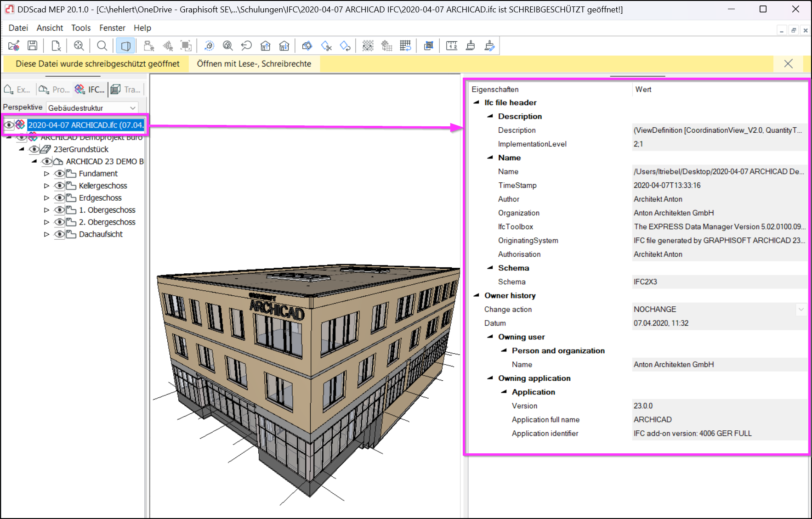The image size is (812, 519).
Task: Click the IFC file icon beside 2020-04-07 ARCHICAD.ifc
Action: tap(20, 124)
